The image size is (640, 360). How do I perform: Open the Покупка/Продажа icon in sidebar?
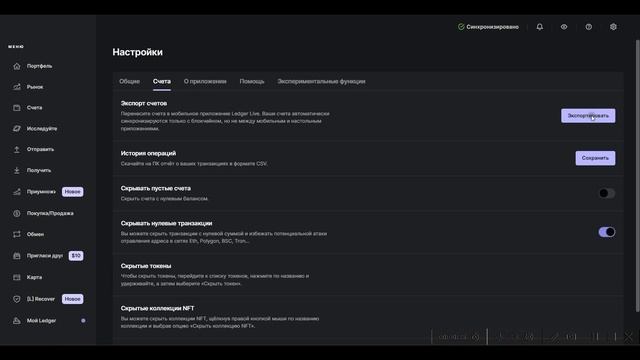tap(17, 213)
